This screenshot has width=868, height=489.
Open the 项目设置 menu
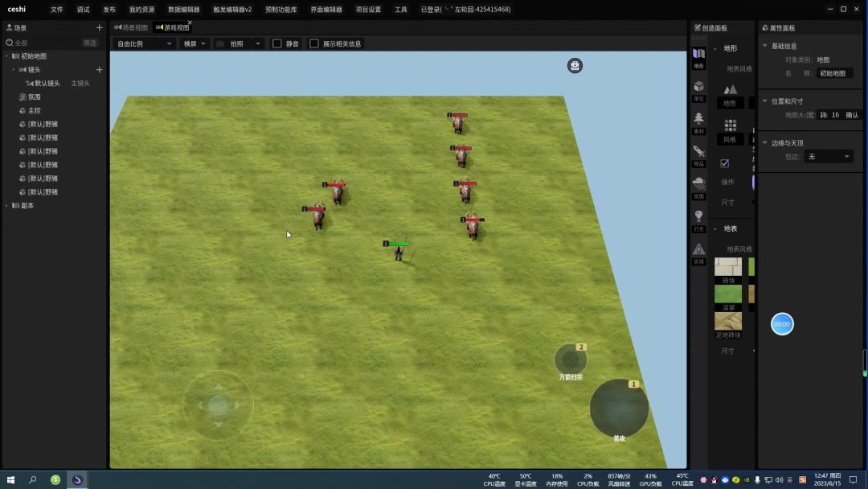[x=368, y=10]
